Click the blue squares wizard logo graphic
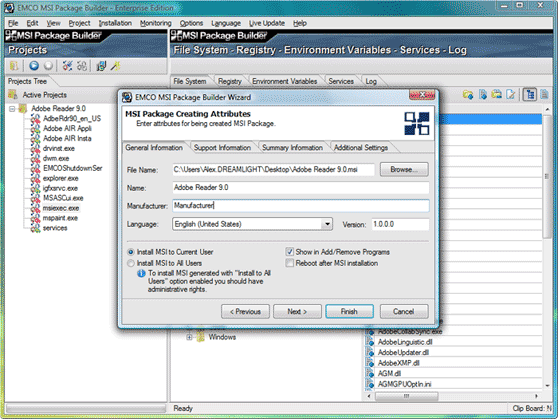The width and height of the screenshot is (558, 419). click(417, 123)
